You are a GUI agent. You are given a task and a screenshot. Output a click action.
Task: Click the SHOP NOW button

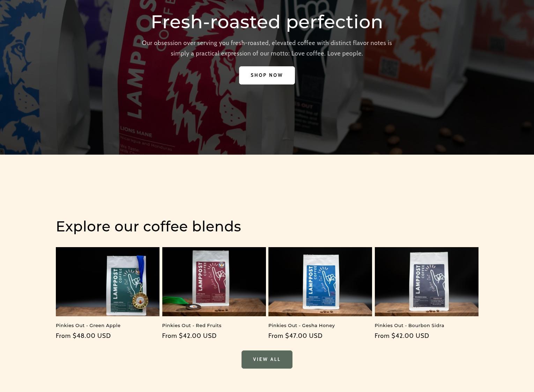tap(267, 75)
